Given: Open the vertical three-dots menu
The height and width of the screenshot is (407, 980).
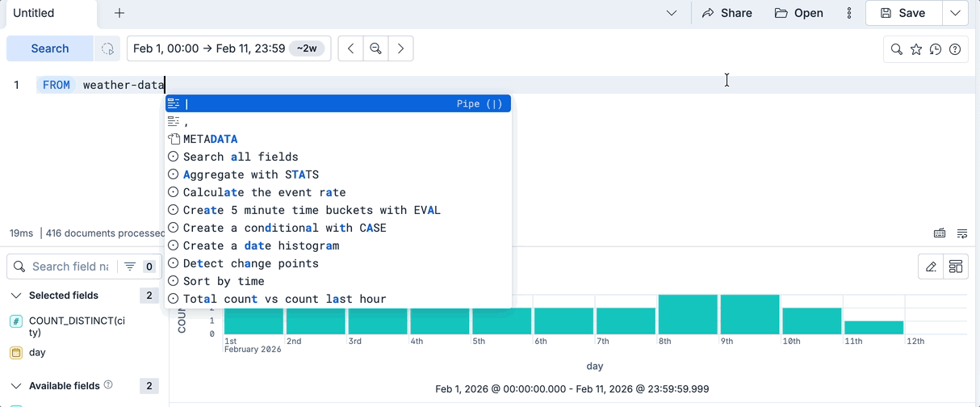Looking at the screenshot, I should coord(848,13).
